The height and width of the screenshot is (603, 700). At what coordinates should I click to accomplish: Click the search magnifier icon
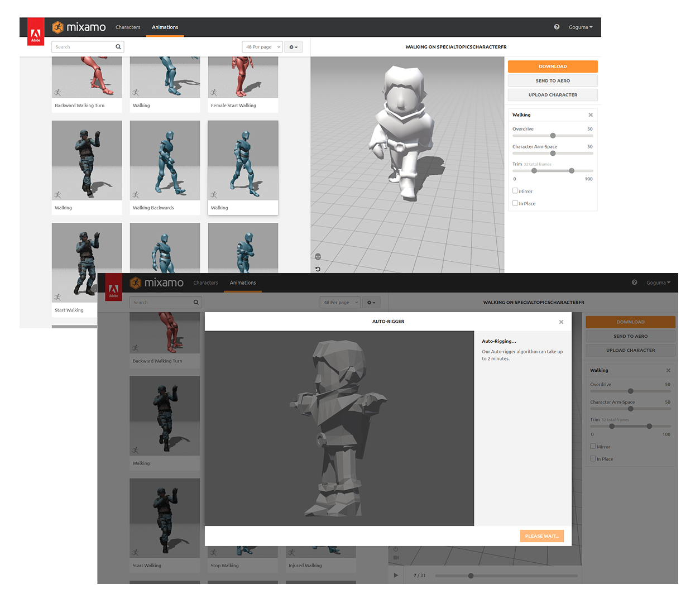[118, 46]
